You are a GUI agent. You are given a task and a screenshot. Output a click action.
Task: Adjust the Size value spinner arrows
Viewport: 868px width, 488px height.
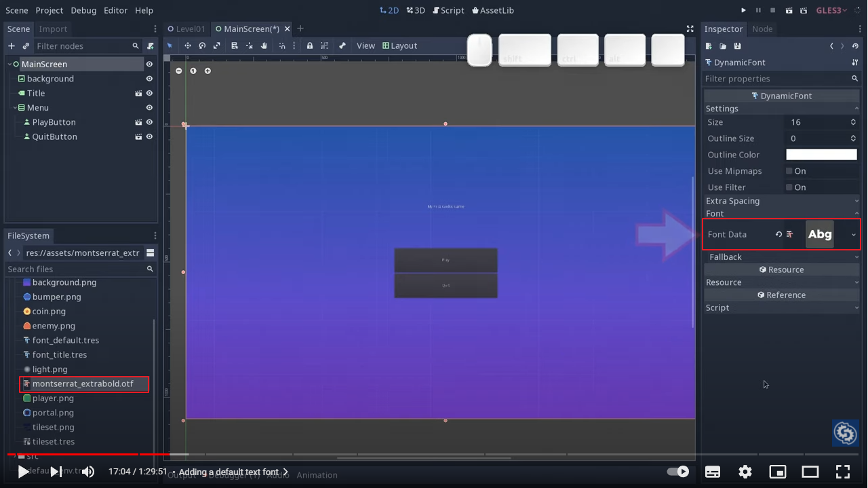pos(853,122)
